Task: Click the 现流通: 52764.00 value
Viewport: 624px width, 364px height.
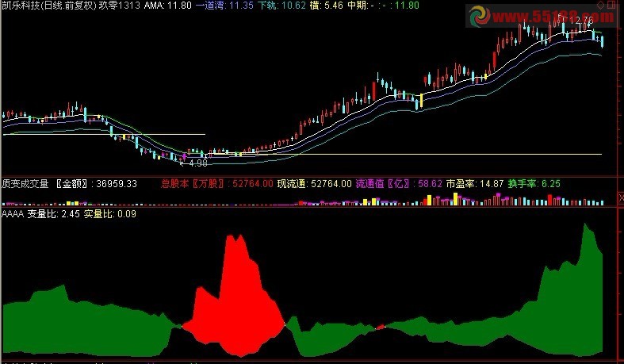Action: coord(315,184)
